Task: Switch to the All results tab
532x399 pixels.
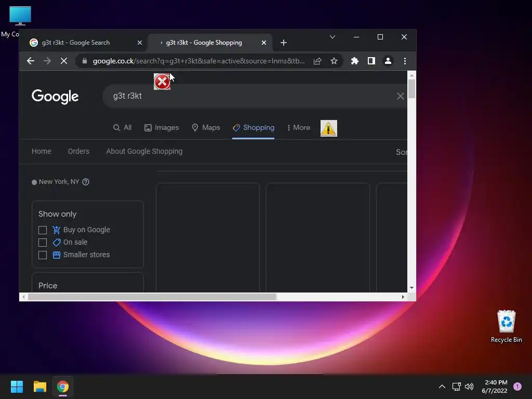Action: tap(123, 128)
